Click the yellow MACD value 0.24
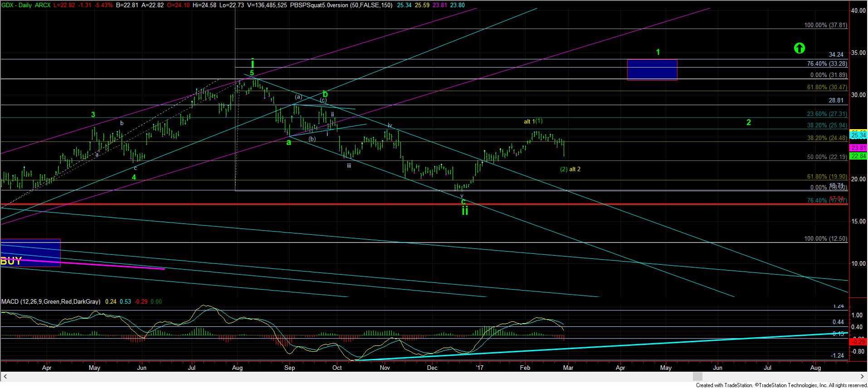The height and width of the screenshot is (388, 868). [111, 301]
